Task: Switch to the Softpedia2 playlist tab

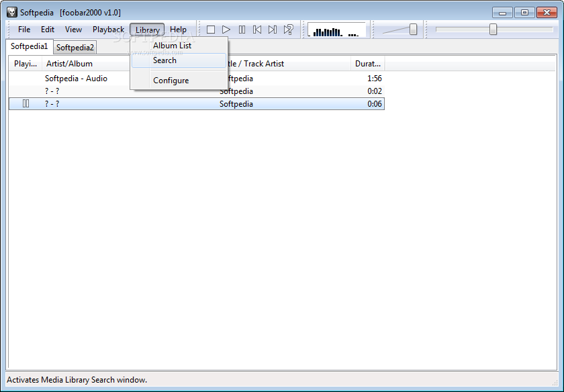Action: [x=75, y=48]
